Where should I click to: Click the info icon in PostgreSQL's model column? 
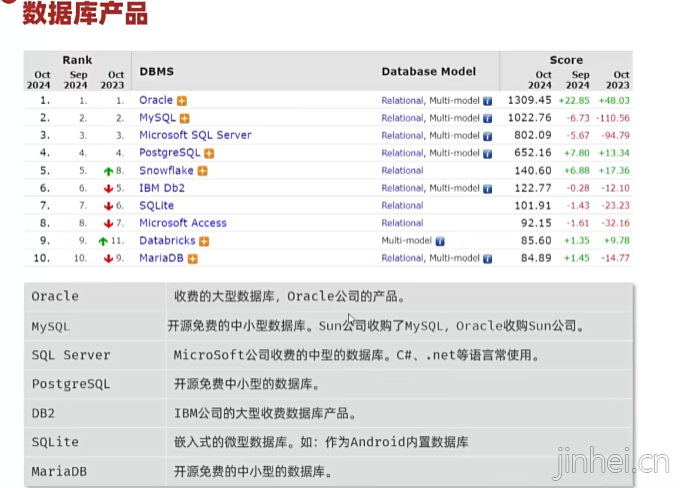coord(487,154)
